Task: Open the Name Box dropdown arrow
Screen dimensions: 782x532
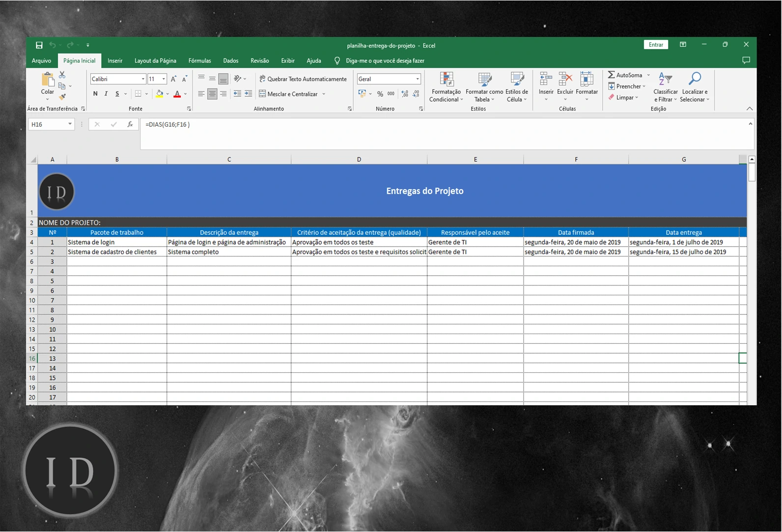Action: [x=70, y=124]
